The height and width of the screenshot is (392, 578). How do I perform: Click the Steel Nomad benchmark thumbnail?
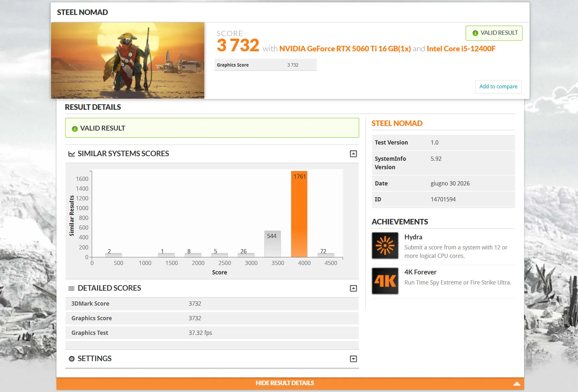point(128,60)
